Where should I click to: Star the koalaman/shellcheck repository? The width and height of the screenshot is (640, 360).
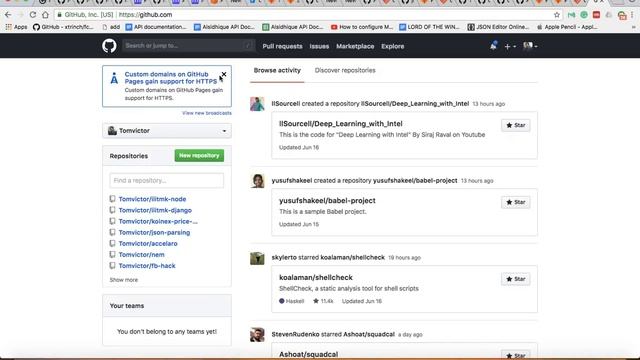click(x=516, y=279)
